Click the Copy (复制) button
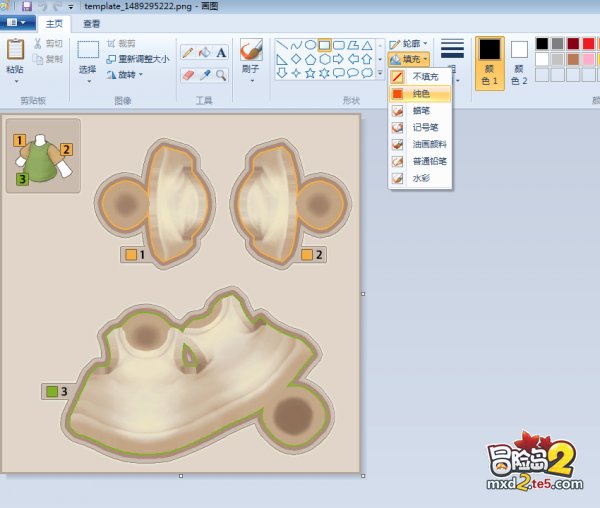600x508 pixels. [x=48, y=59]
